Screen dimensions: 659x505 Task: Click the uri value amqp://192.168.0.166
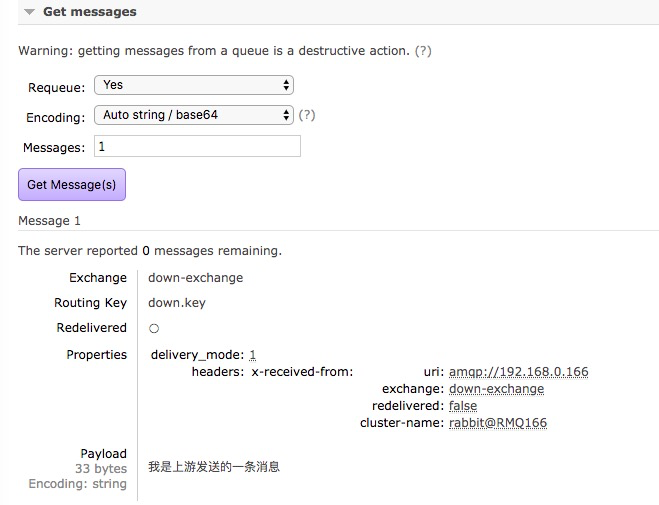coord(519,372)
